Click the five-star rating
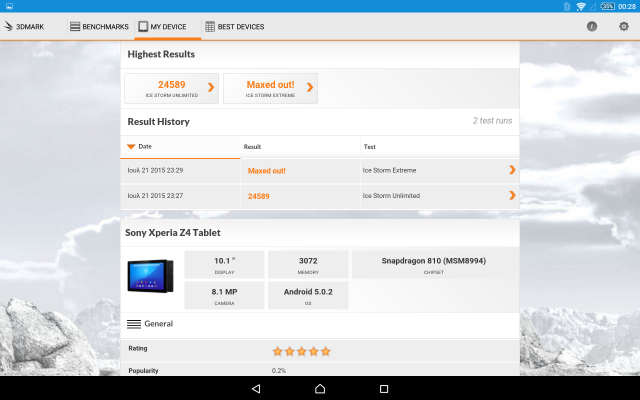Viewport: 640px width, 400px height. (301, 351)
